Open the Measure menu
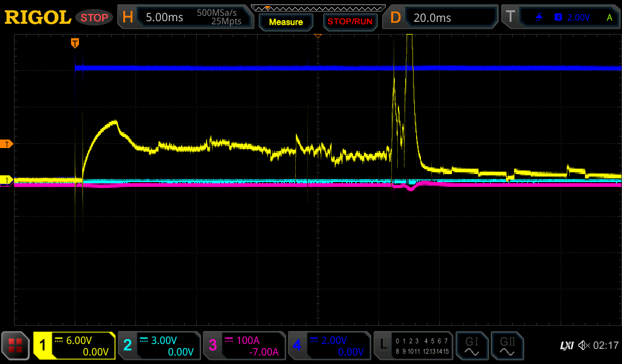The width and height of the screenshot is (622, 364). [285, 22]
